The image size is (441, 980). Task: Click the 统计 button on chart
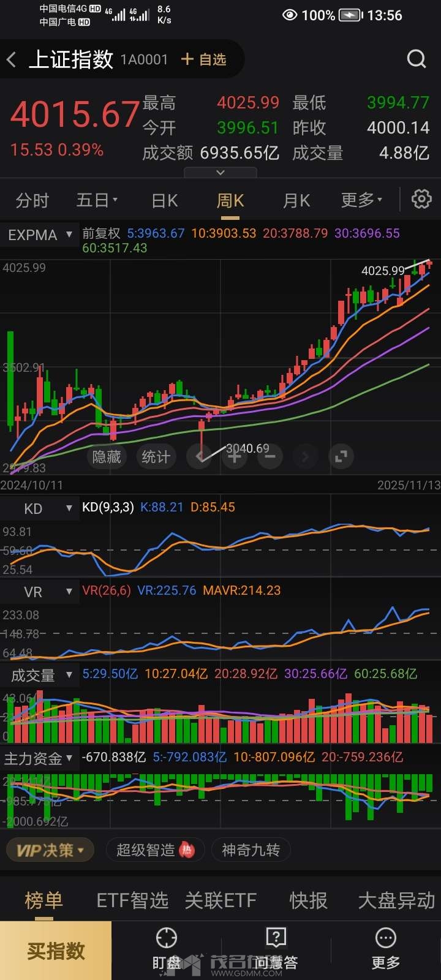click(x=156, y=457)
